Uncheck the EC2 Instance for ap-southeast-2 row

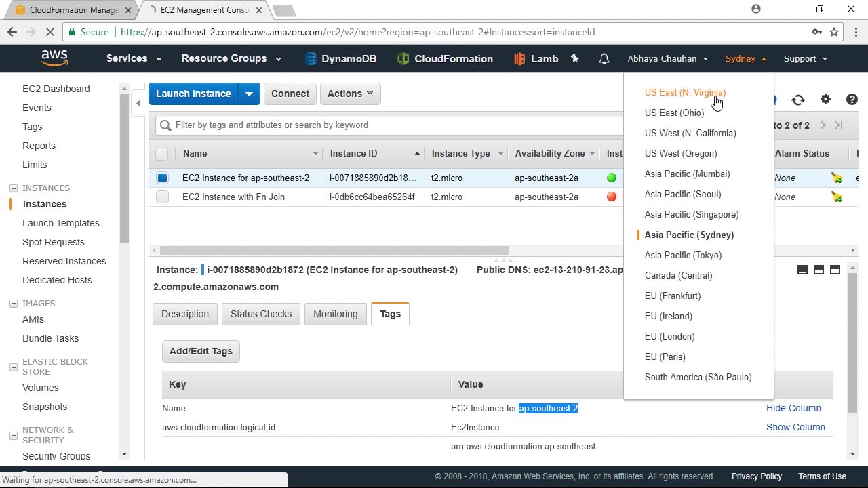[162, 178]
